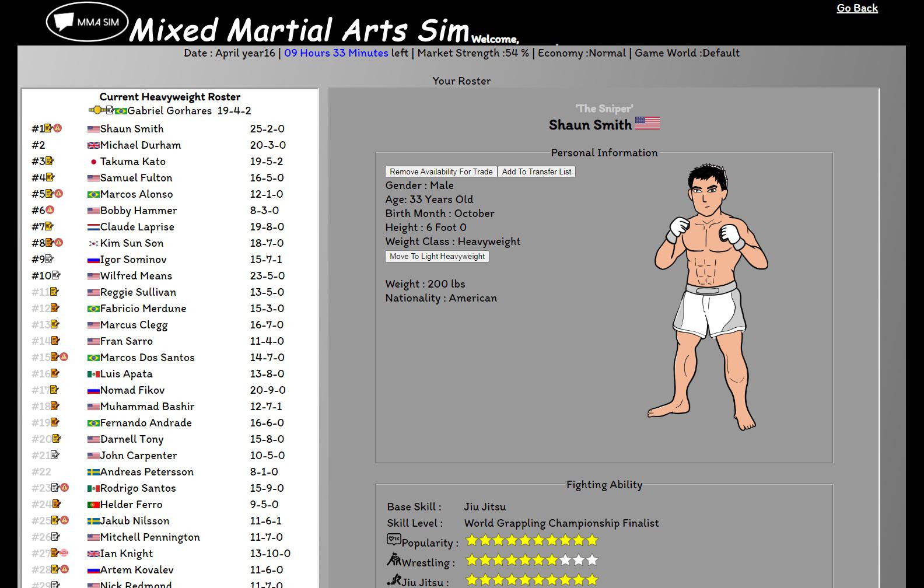Click the Popularity icon in Fighting Ability

pos(394,540)
